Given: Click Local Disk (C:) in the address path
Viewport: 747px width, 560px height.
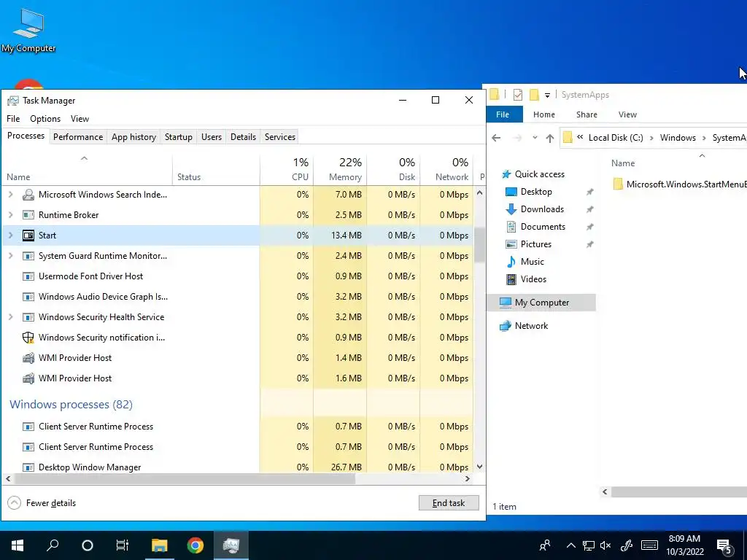Looking at the screenshot, I should 616,138.
